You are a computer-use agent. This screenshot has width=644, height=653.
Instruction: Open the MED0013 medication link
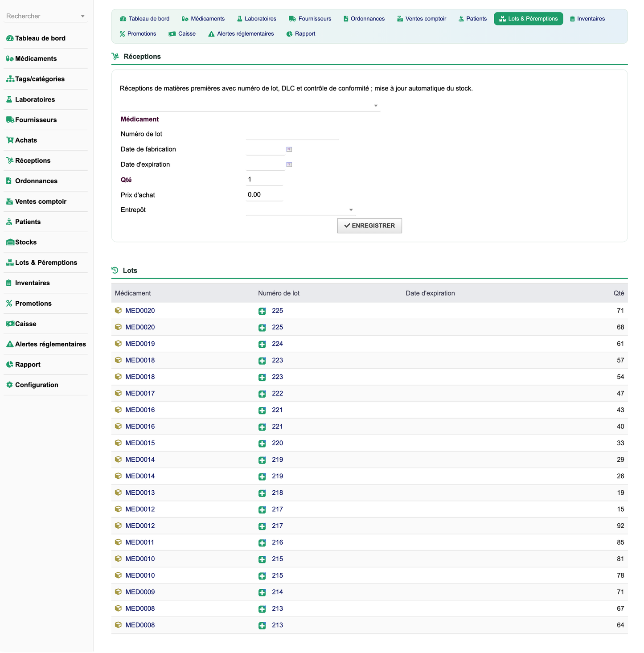[x=140, y=493]
